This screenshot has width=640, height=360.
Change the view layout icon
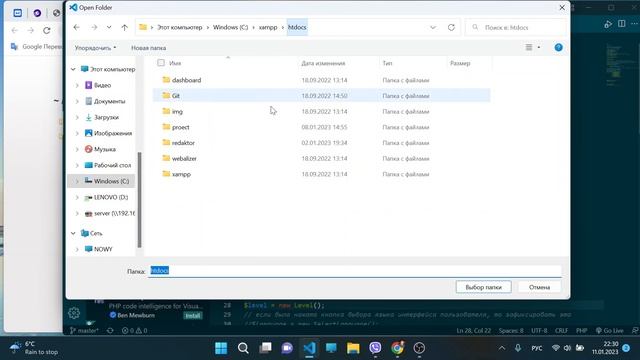(529, 47)
